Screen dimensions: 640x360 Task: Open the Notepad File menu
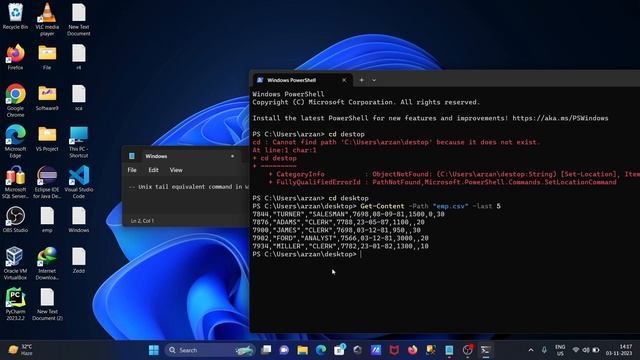132,170
